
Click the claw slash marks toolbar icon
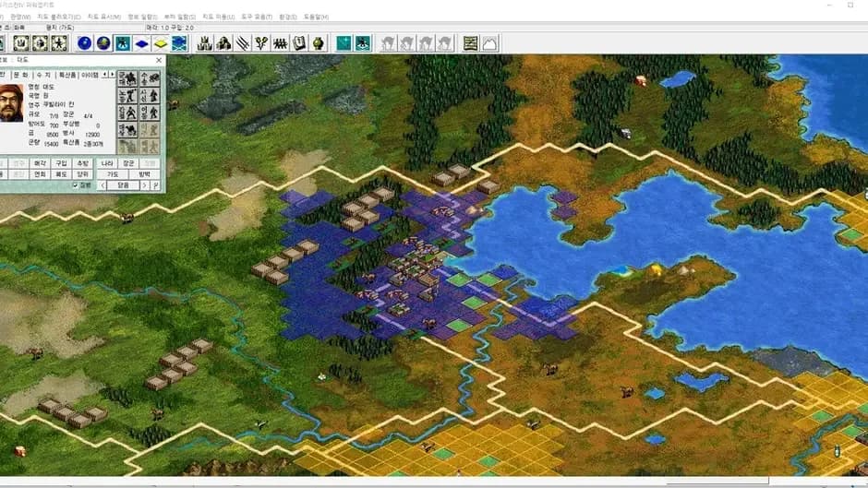243,43
